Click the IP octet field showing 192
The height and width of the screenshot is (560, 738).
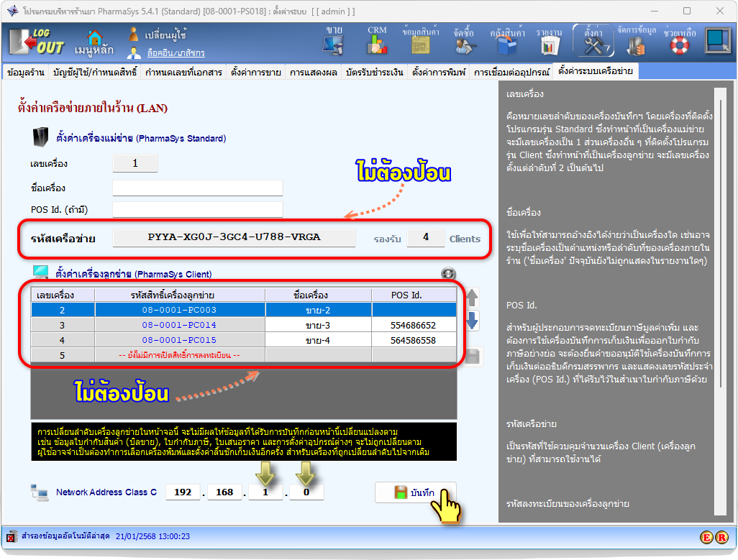tap(183, 492)
